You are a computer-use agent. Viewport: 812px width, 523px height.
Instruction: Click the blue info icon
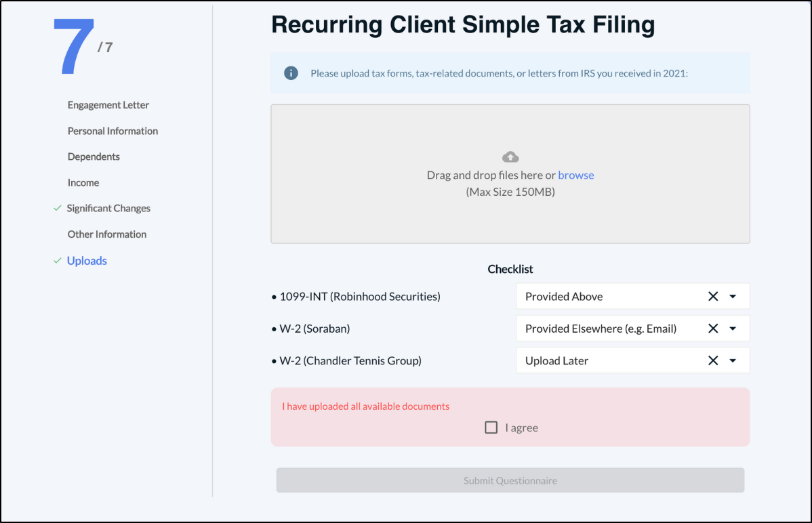coord(291,73)
